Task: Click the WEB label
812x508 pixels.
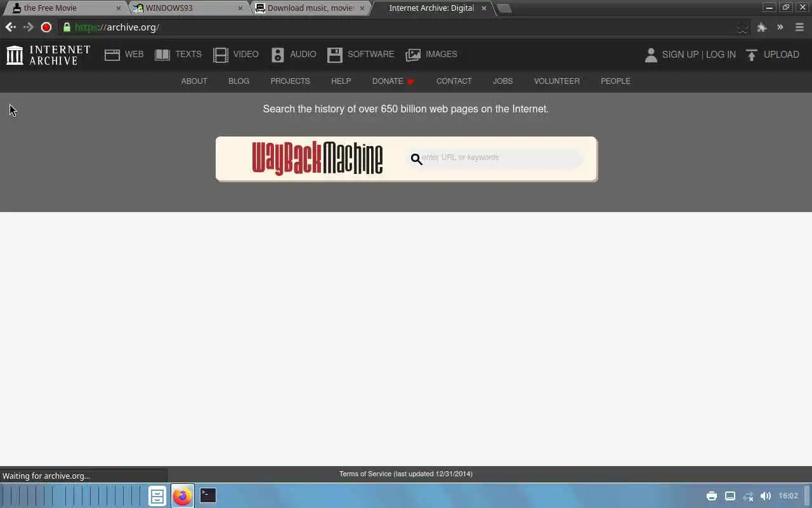Action: (134, 55)
